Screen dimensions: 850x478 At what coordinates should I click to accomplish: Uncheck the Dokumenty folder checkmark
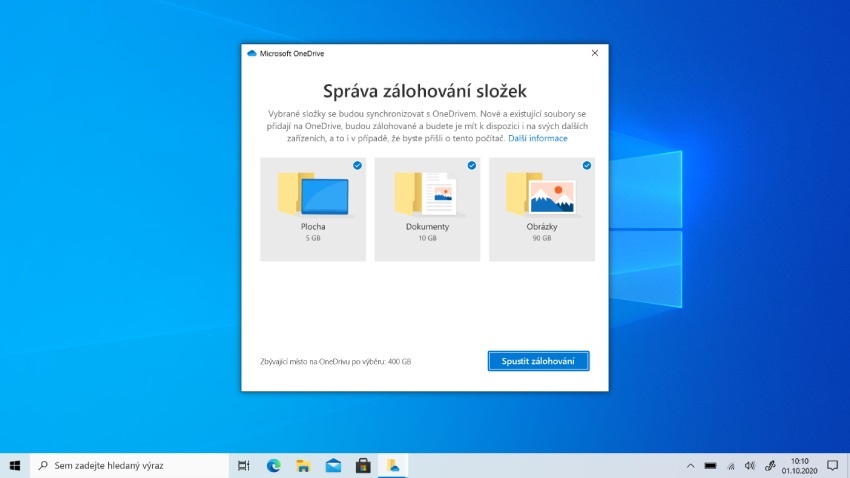point(472,165)
